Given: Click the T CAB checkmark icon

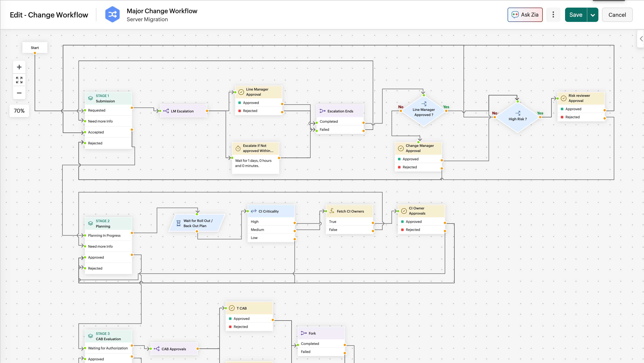Looking at the screenshot, I should pos(232,308).
